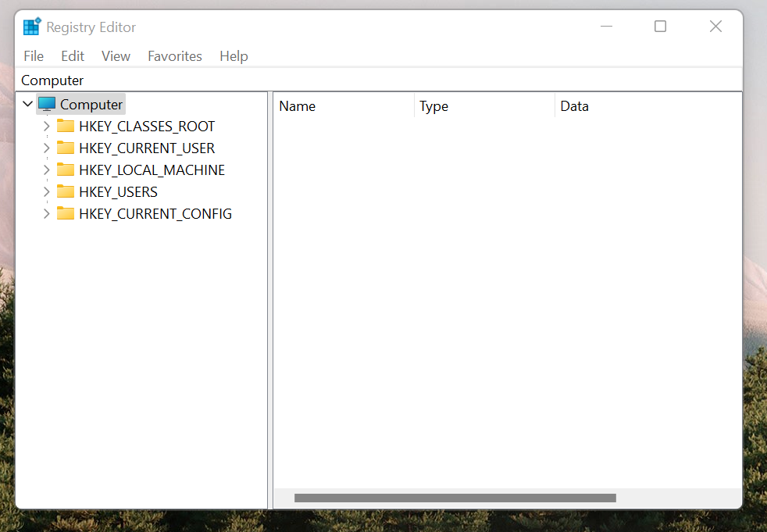Image resolution: width=767 pixels, height=532 pixels.
Task: Click the HKEY_CURRENT_CONFIG folder icon
Action: 66,213
